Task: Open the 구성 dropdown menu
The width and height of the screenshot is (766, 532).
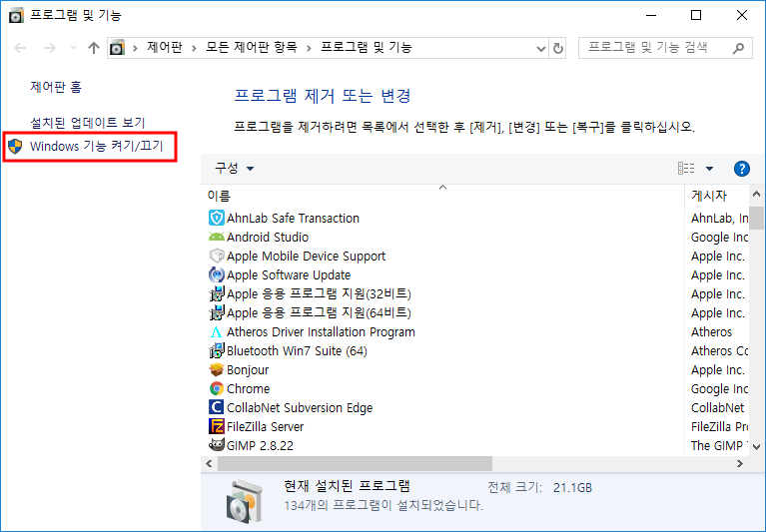Action: point(235,169)
